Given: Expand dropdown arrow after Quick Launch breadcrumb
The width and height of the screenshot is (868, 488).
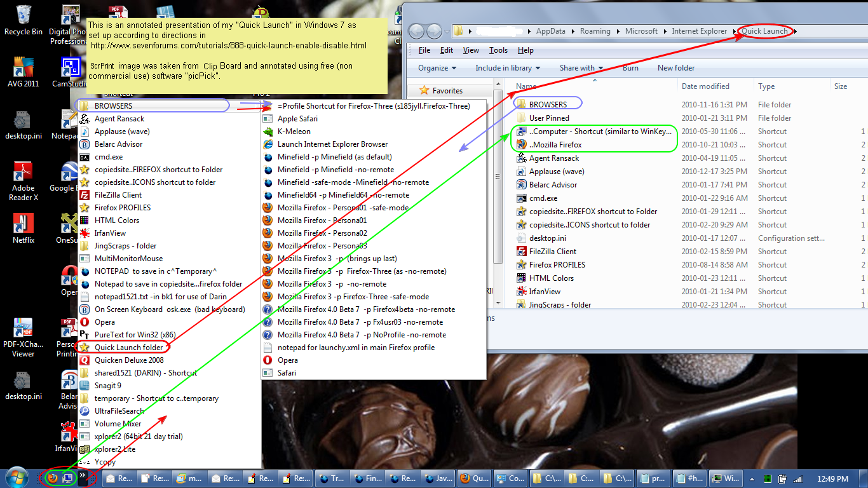Looking at the screenshot, I should [x=796, y=31].
